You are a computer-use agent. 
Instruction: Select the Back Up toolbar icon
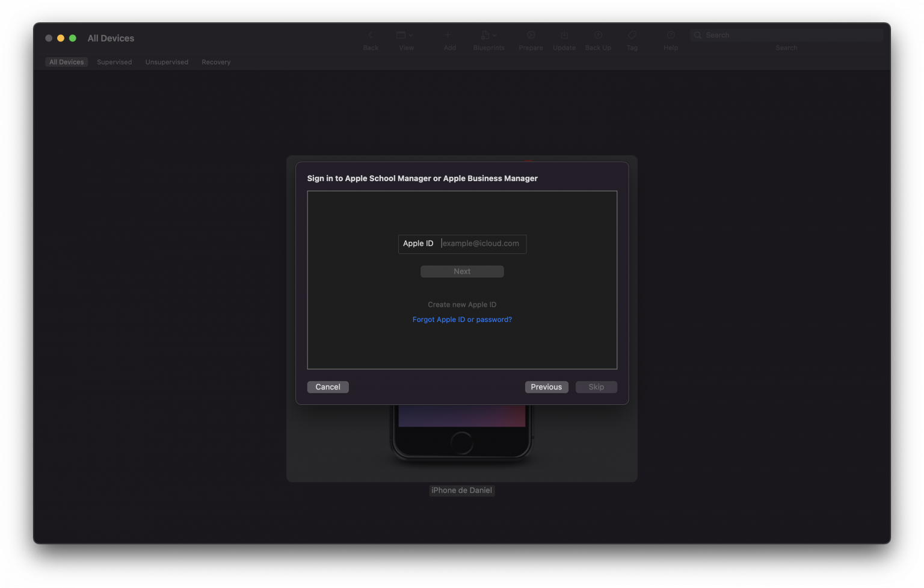[597, 35]
